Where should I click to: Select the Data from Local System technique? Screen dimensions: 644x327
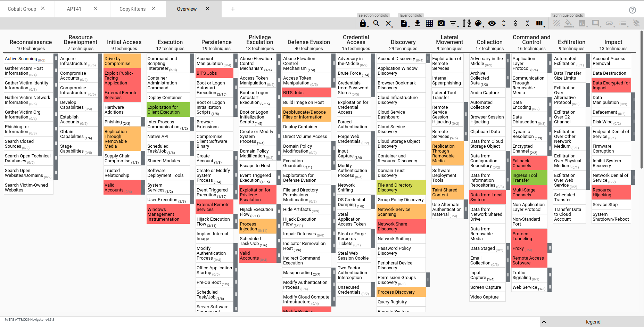[487, 197]
